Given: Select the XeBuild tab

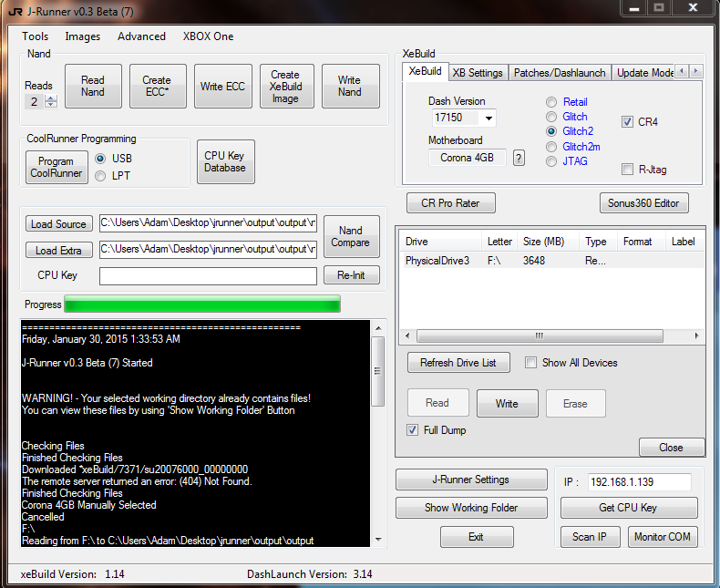Looking at the screenshot, I should (425, 71).
